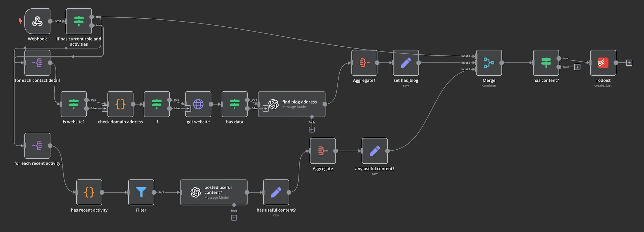
Task: Select the Aggregate1 node
Action: tap(364, 63)
